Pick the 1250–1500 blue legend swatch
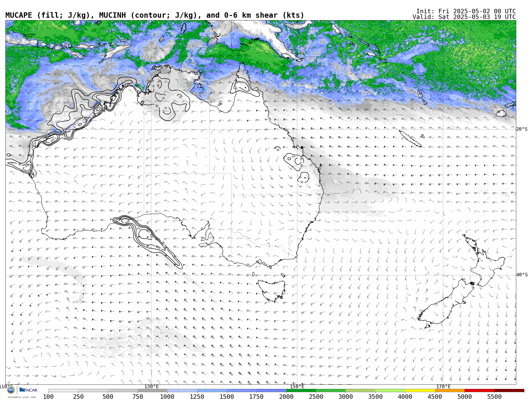Screen dimensions: 532x400 (212, 391)
